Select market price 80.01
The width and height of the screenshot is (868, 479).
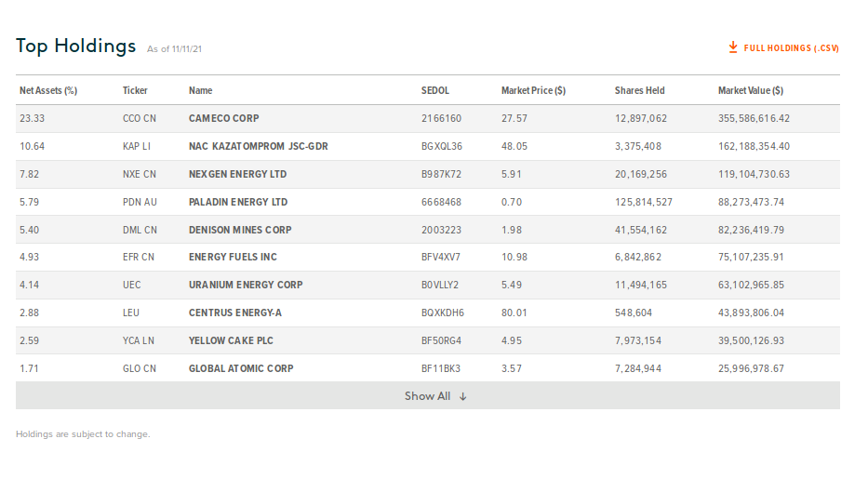tap(514, 313)
